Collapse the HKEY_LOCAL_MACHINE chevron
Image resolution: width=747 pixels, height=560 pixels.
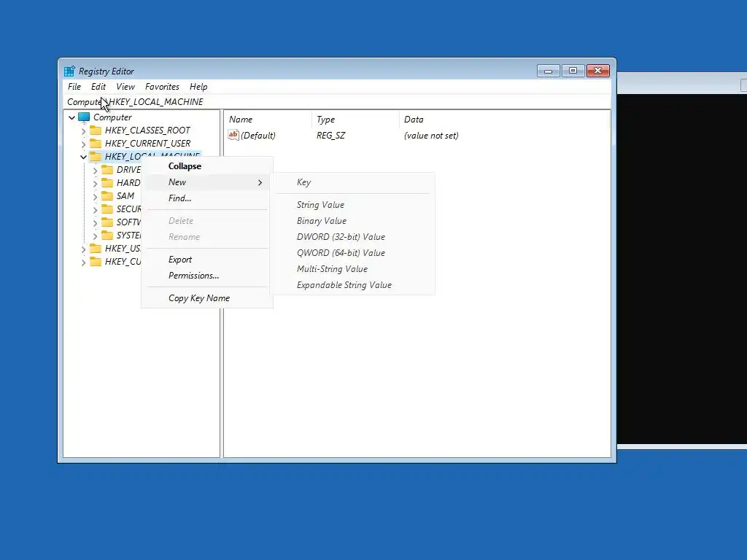tap(83, 157)
